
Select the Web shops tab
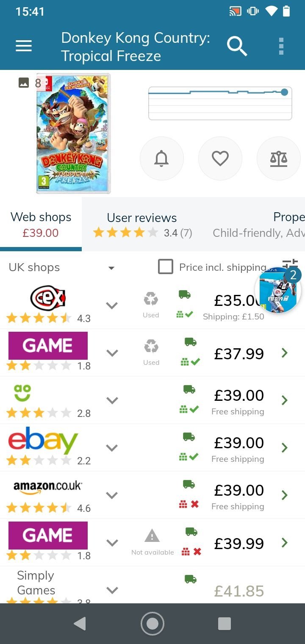[x=41, y=225]
